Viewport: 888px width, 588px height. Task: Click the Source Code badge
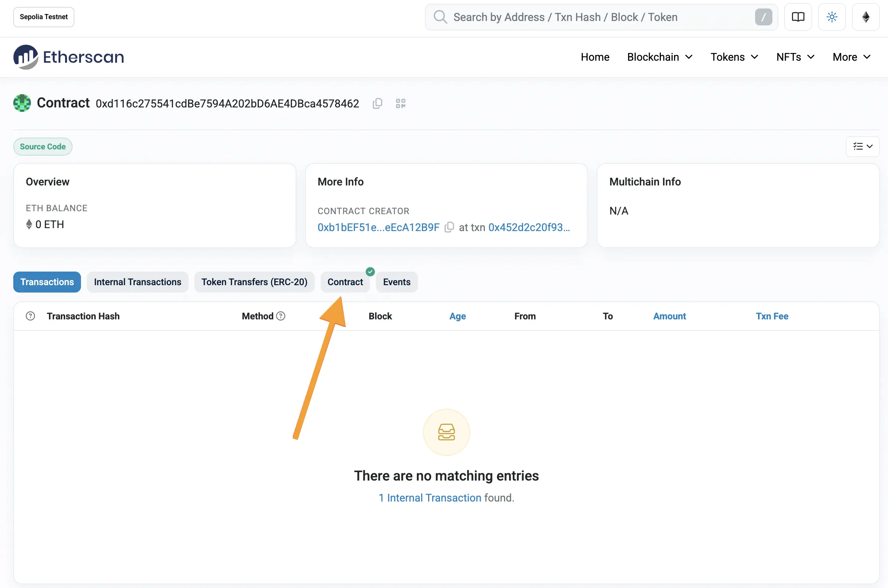click(42, 146)
